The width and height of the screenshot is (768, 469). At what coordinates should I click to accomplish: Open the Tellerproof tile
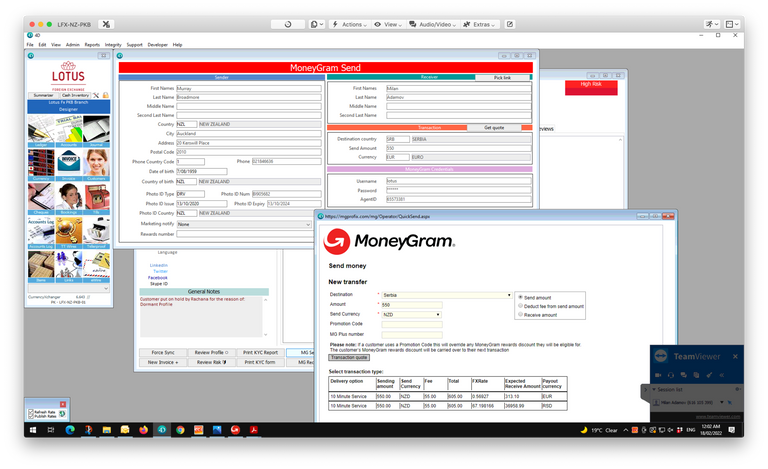click(96, 233)
